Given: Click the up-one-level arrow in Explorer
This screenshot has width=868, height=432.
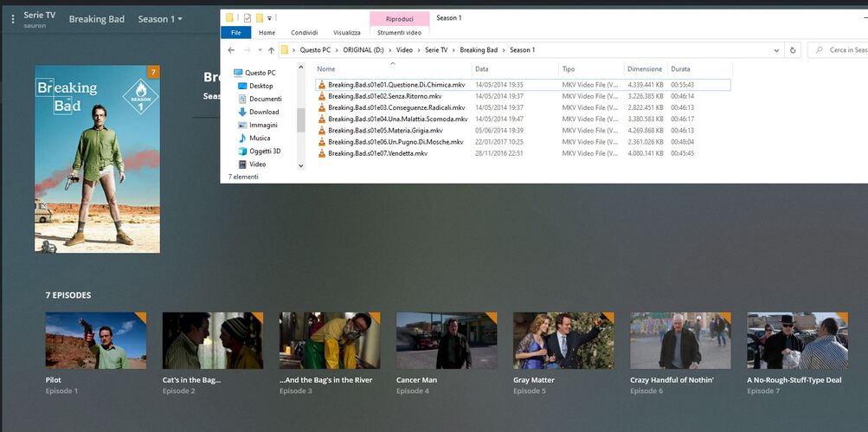Looking at the screenshot, I should tap(271, 50).
